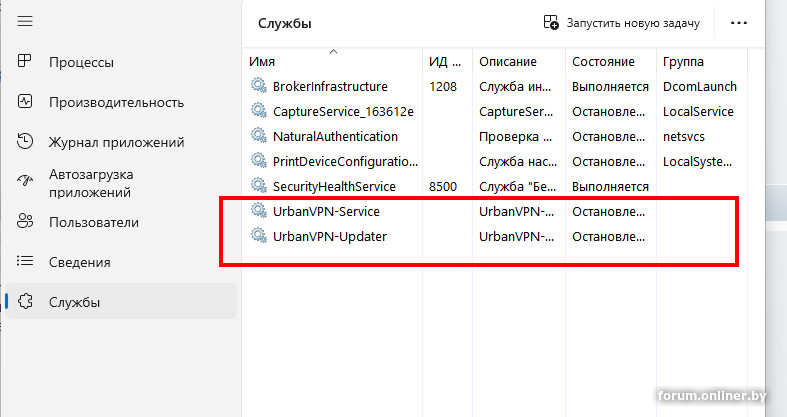Click the UrbanVPN-Service gear icon

click(259, 211)
